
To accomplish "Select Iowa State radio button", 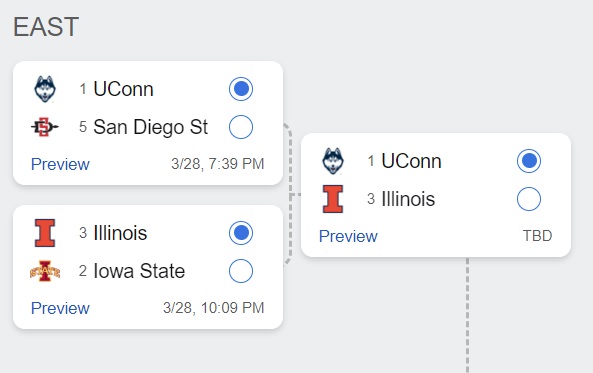I will coord(241,271).
